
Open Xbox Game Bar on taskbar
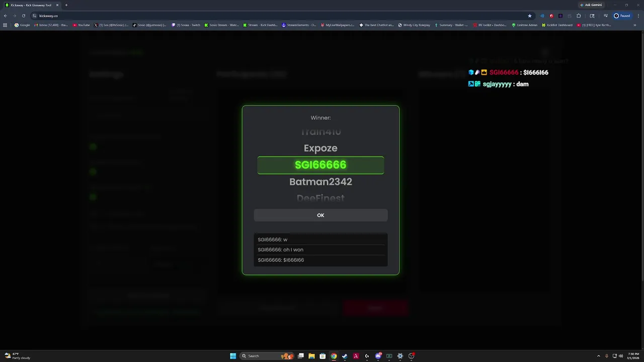[x=389, y=356]
